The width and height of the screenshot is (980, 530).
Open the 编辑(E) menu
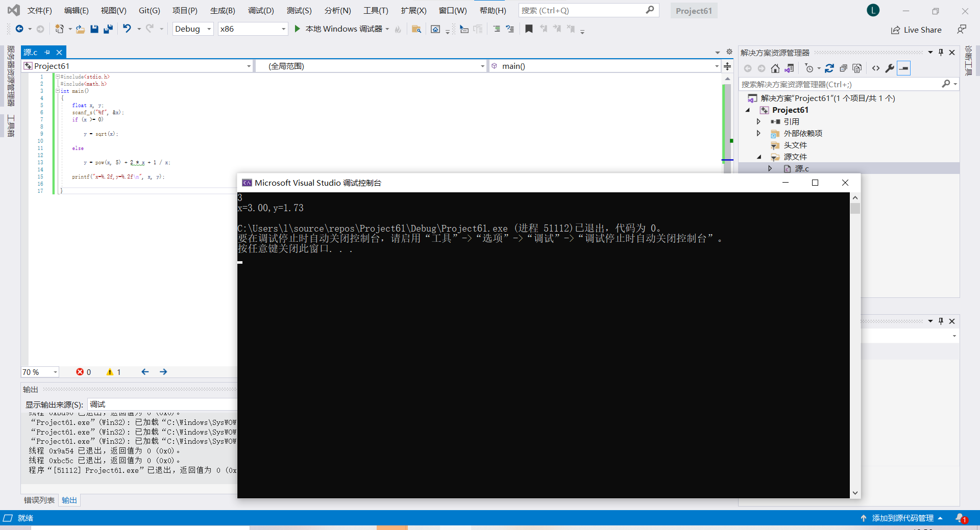pyautogui.click(x=76, y=11)
